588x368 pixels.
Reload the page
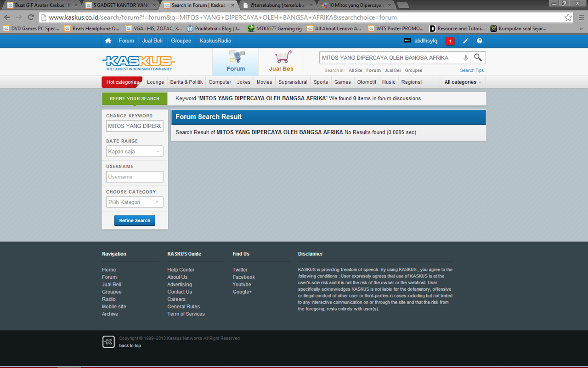pos(31,17)
